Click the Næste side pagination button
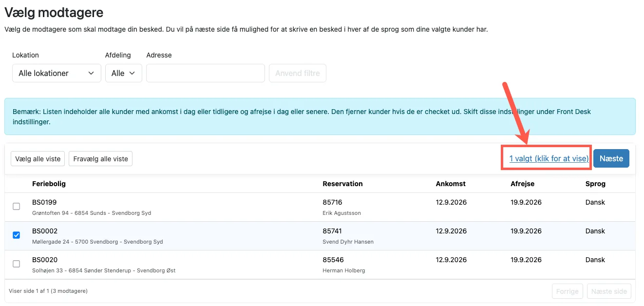The image size is (644, 306). coord(609,291)
